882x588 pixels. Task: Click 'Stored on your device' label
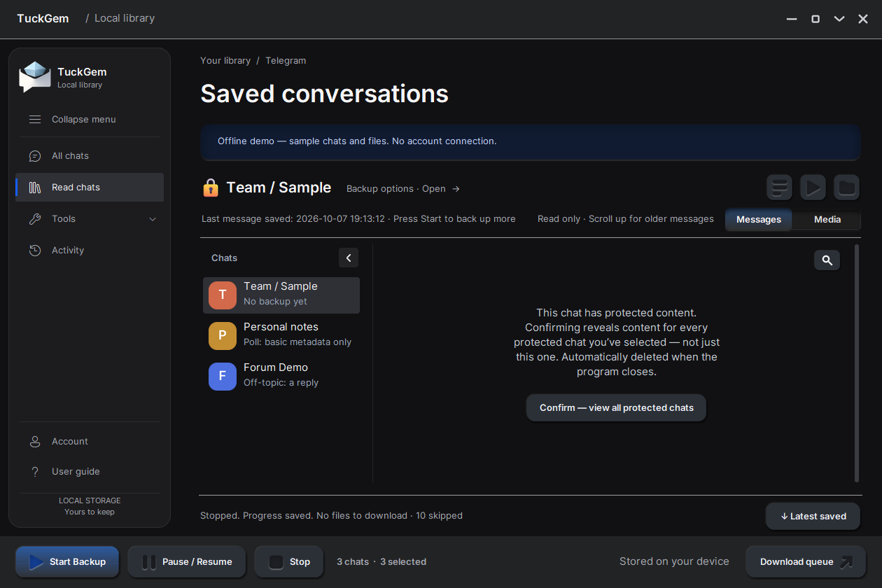pyautogui.click(x=674, y=561)
